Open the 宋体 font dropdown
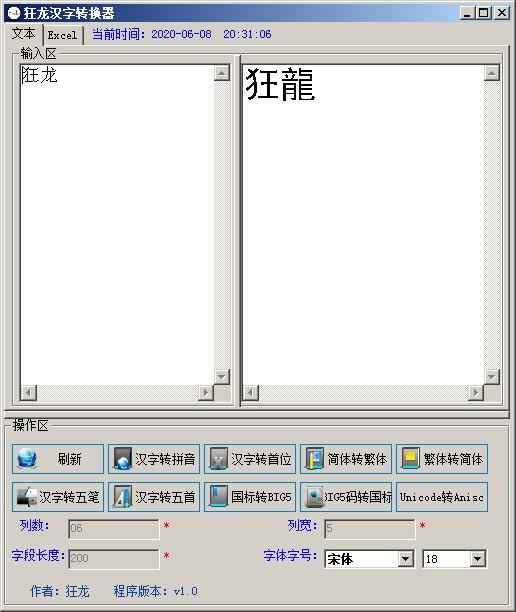The height and width of the screenshot is (612, 516). tap(406, 559)
